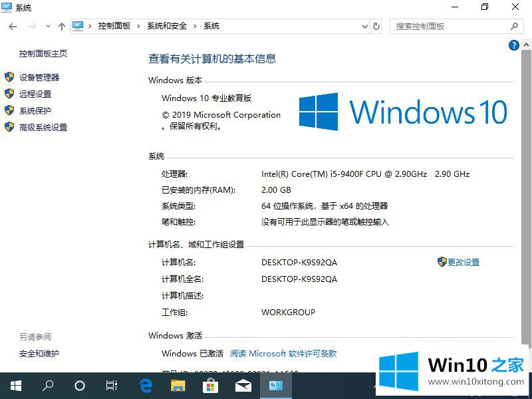The image size is (532, 399).
Task: Go back with the Back arrow
Action: click(13, 27)
